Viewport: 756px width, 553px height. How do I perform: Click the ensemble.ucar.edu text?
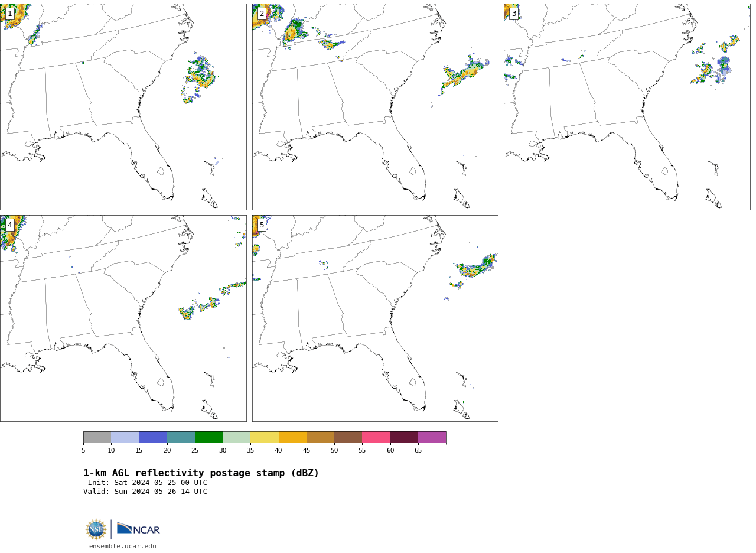click(123, 547)
